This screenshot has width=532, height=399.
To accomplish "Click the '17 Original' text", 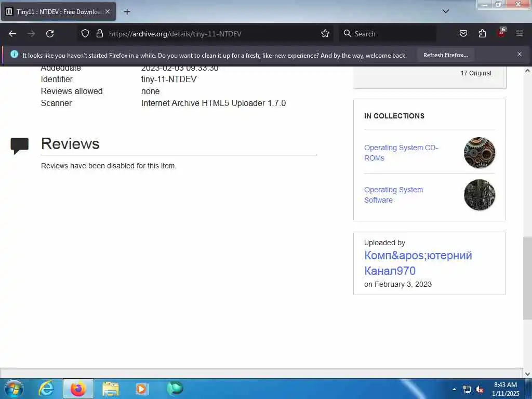I will [x=476, y=73].
